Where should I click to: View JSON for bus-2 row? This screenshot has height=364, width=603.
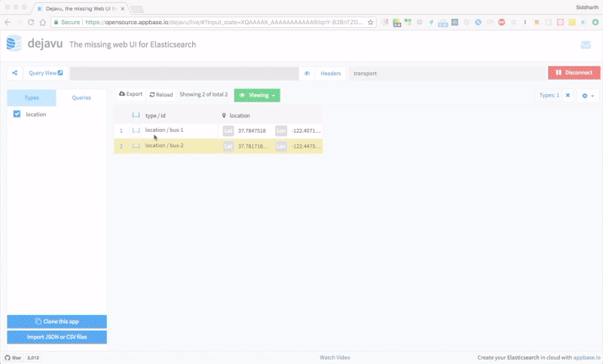coord(136,146)
